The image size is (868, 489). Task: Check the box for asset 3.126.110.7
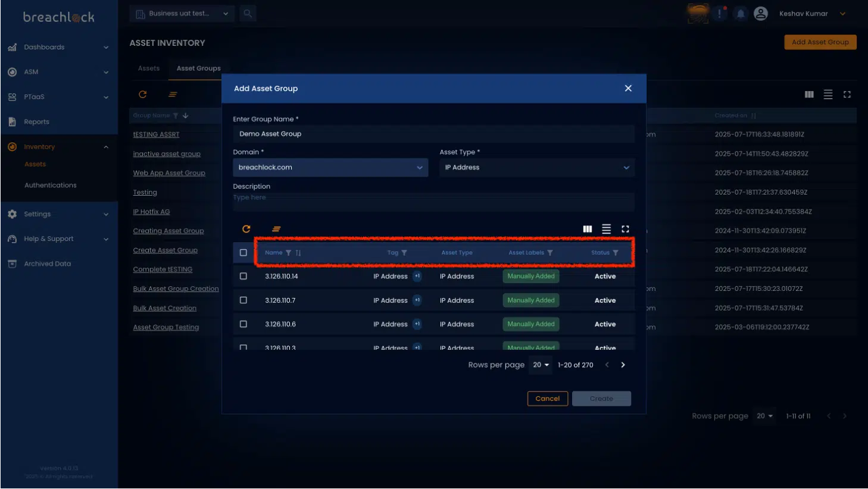(x=243, y=300)
